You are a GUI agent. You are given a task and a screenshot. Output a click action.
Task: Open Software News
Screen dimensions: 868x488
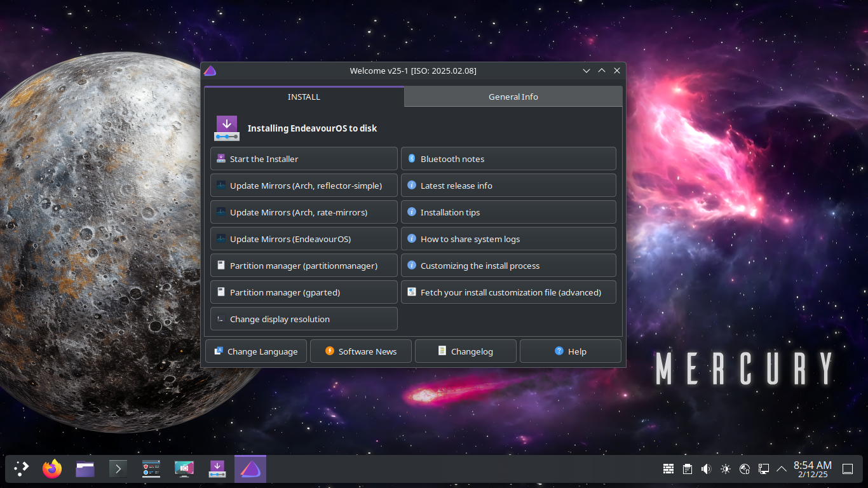[x=361, y=351]
